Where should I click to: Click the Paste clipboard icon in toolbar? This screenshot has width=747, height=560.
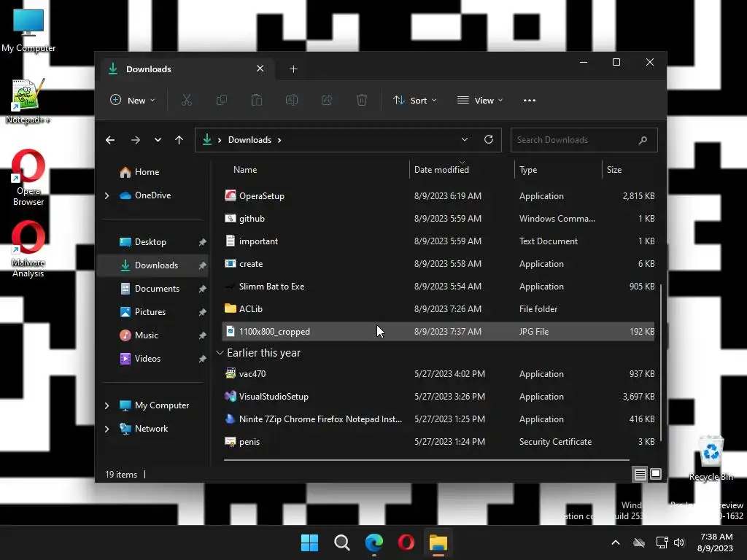(257, 100)
